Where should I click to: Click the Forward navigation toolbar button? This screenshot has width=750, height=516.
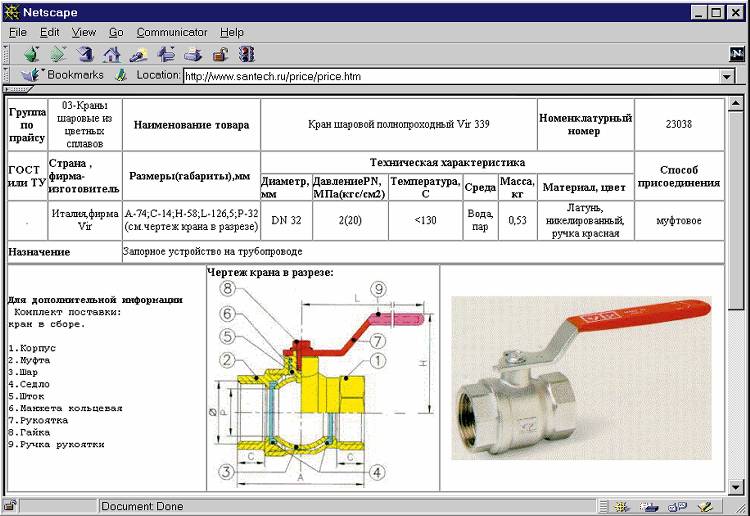(57, 54)
